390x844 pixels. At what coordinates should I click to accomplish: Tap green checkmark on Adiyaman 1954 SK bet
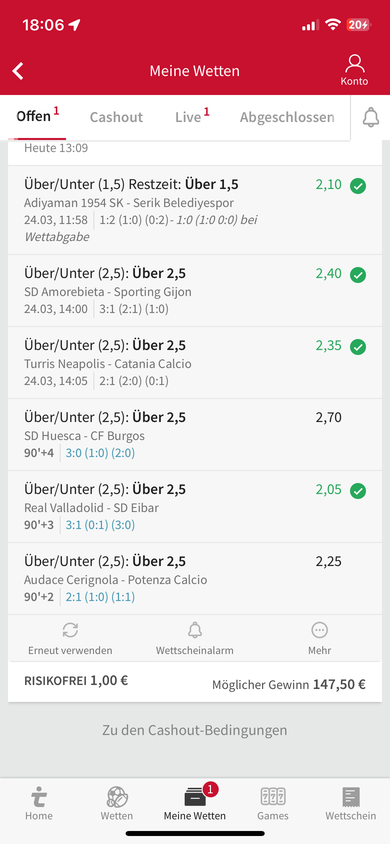pos(358,186)
